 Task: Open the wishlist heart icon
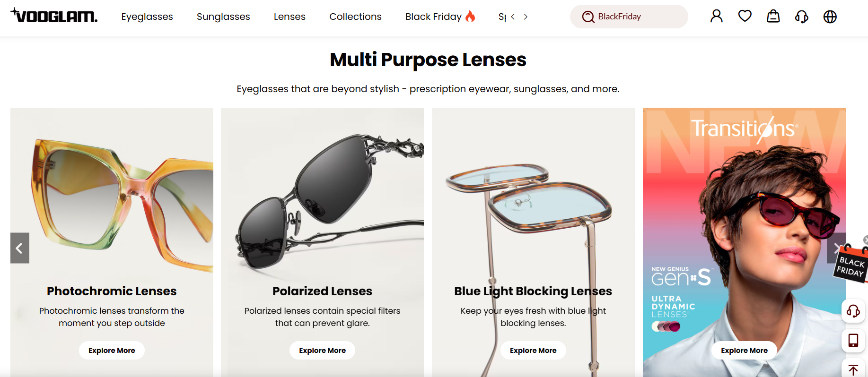point(745,17)
